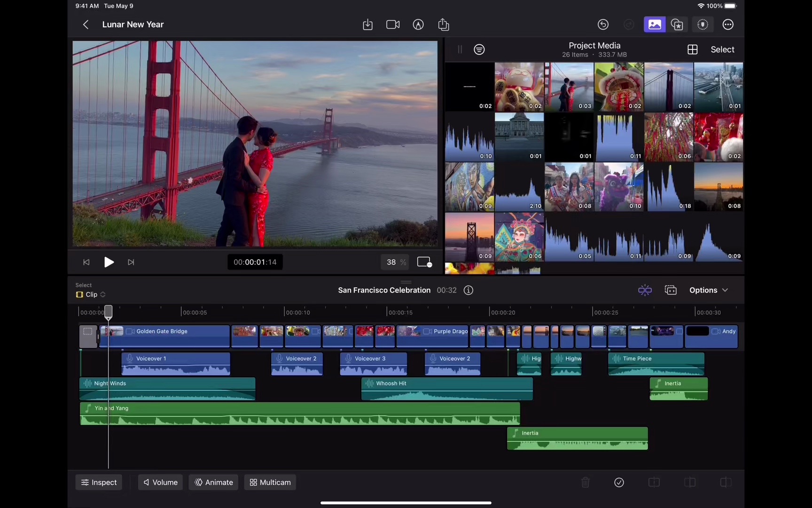Viewport: 812px width, 508px height.
Task: Undo the last edit
Action: coord(603,24)
